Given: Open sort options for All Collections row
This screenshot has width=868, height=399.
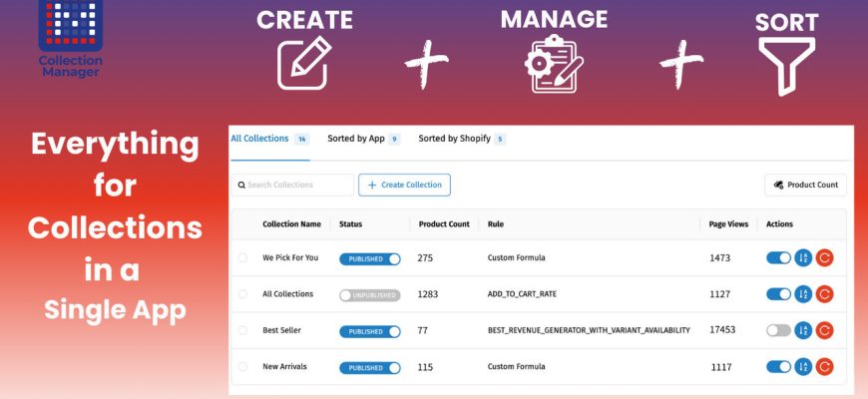Looking at the screenshot, I should pos(803,294).
